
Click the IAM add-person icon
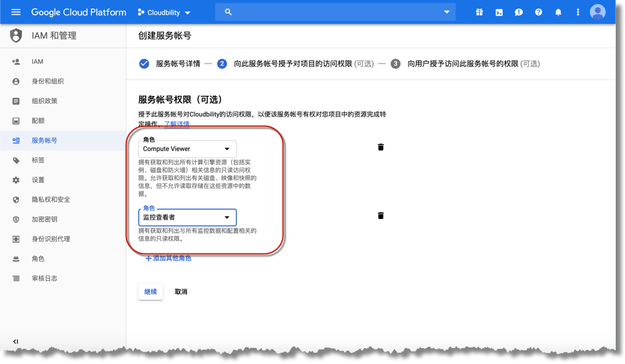tap(16, 62)
